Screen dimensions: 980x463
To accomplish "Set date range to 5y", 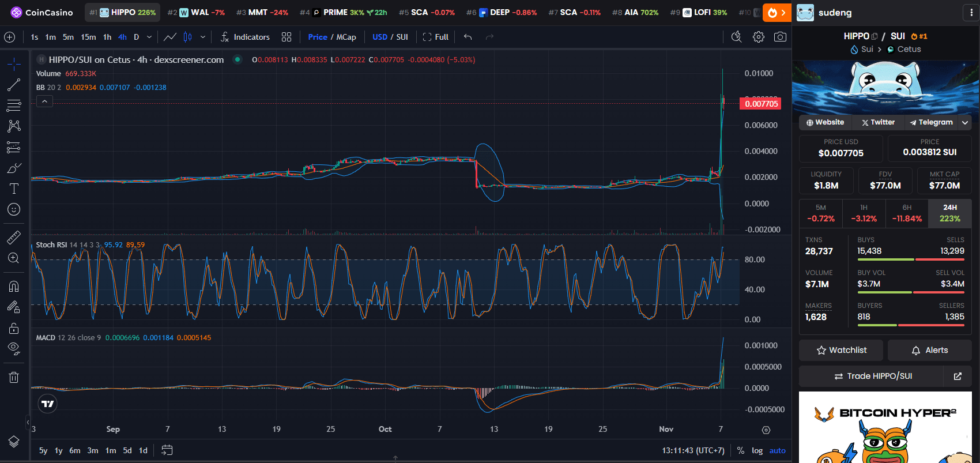I will [x=43, y=450].
